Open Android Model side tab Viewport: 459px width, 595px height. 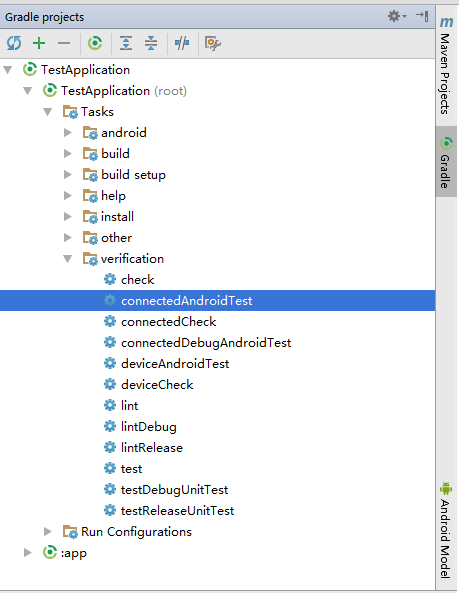point(446,530)
